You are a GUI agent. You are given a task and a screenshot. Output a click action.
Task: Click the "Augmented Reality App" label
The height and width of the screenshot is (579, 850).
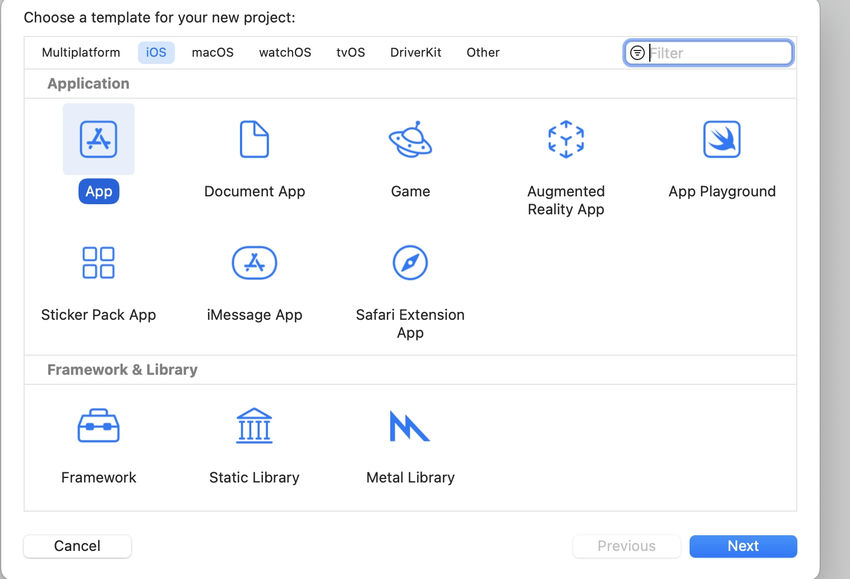coord(566,200)
